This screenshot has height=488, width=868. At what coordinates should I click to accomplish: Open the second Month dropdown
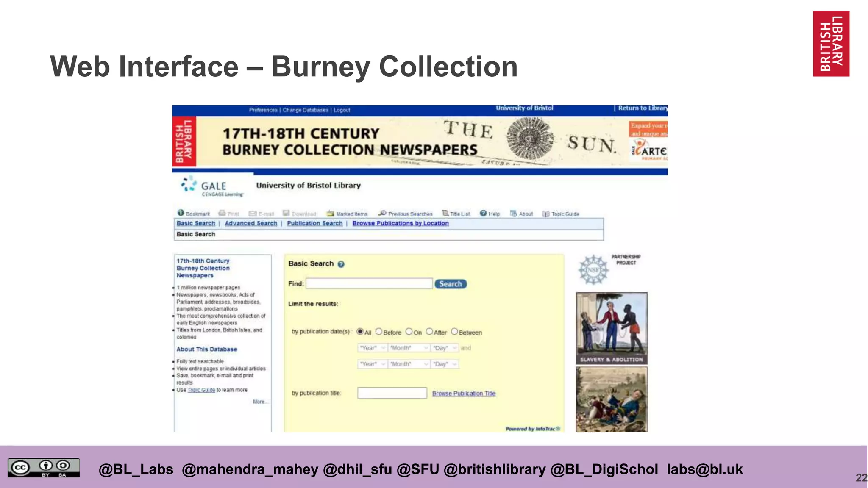tap(409, 364)
